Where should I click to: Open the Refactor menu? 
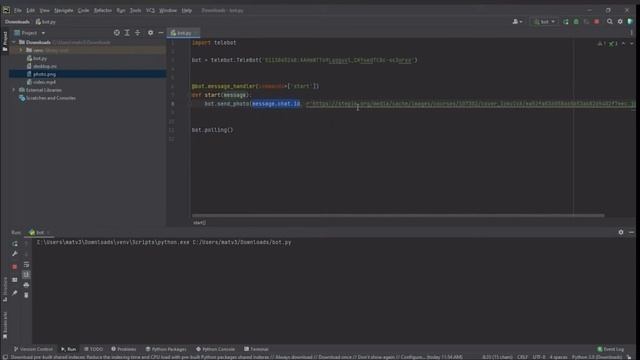(x=102, y=10)
